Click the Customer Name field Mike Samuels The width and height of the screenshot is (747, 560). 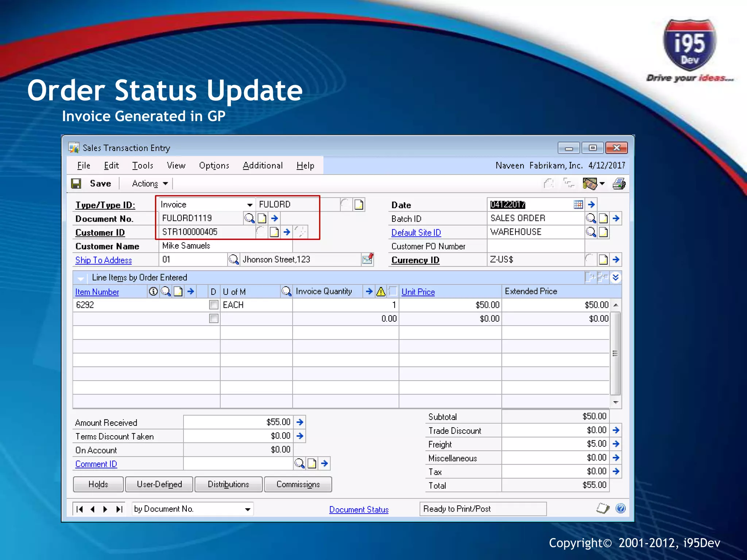tap(225, 246)
